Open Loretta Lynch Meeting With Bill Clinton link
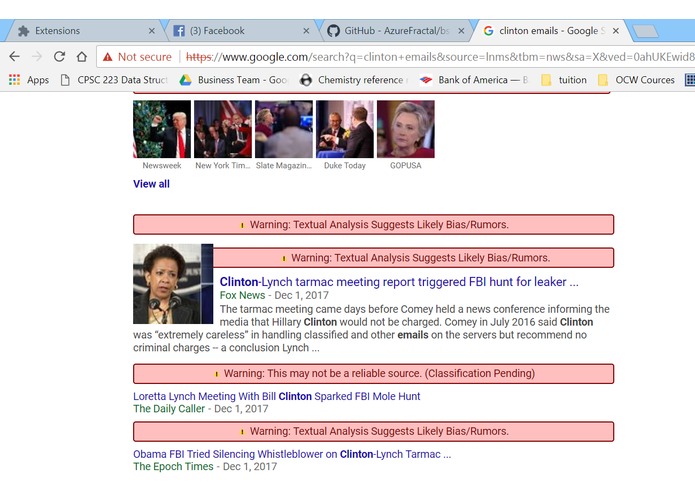 click(277, 396)
